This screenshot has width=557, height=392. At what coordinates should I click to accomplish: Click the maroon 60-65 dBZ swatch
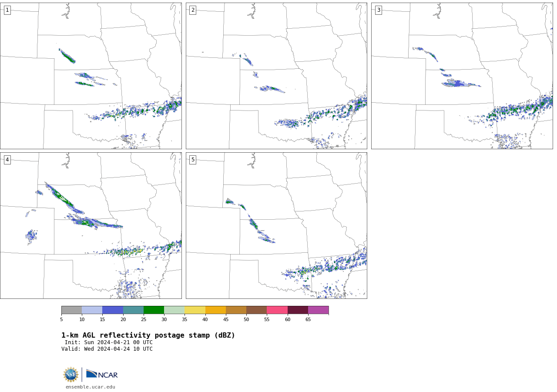pyautogui.click(x=298, y=310)
